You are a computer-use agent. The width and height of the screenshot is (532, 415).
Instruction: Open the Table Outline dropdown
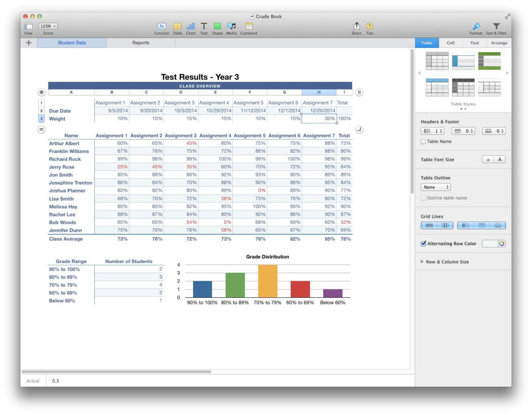(436, 187)
